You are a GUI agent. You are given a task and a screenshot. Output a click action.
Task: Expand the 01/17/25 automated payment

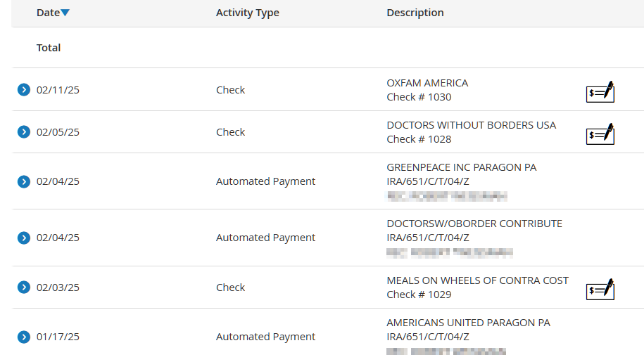[x=24, y=337]
